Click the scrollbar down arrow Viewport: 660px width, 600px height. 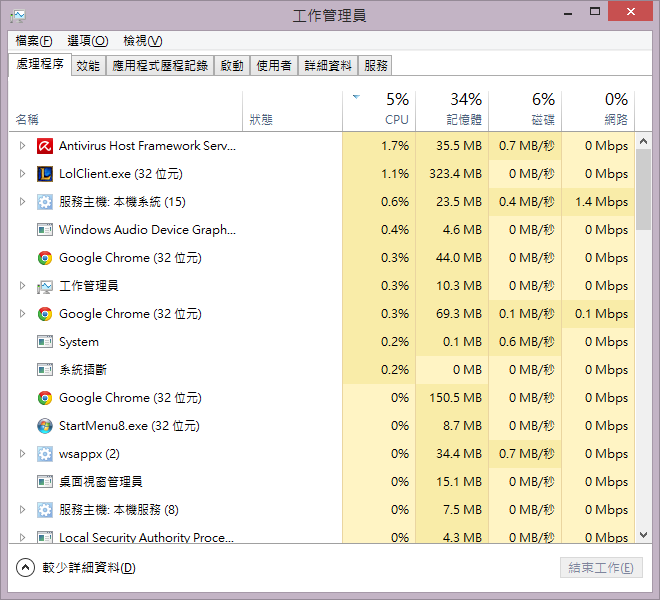point(643,535)
